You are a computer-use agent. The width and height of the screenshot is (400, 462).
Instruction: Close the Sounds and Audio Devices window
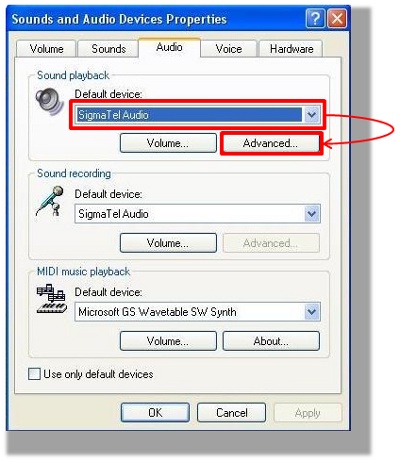coord(337,18)
